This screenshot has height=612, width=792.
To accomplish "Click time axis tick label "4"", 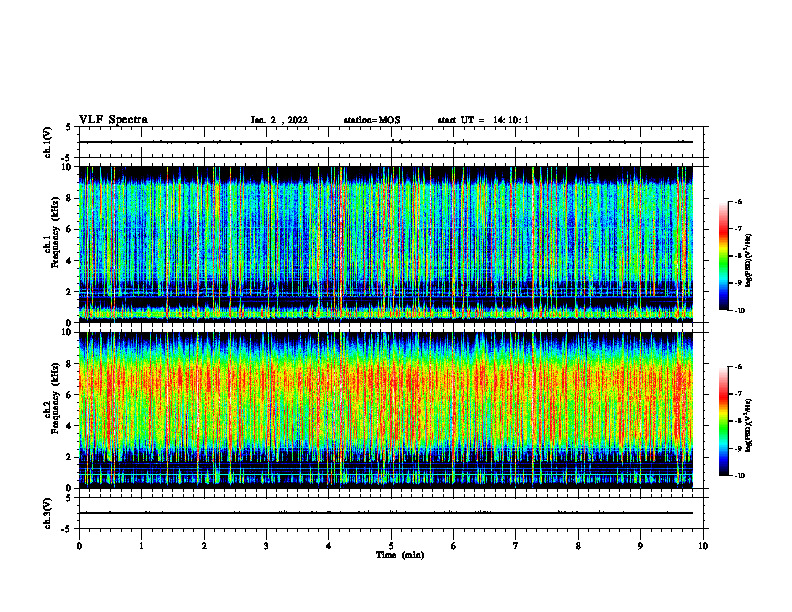I will (329, 546).
